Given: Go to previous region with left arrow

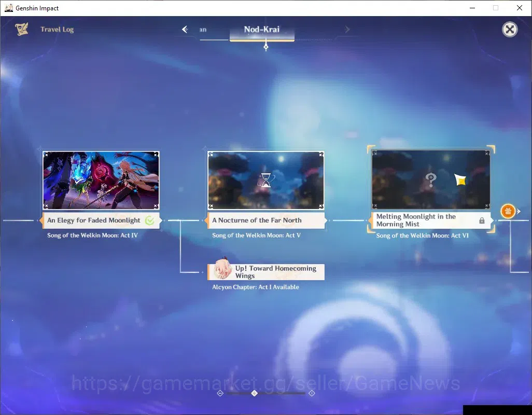Looking at the screenshot, I should pyautogui.click(x=185, y=30).
